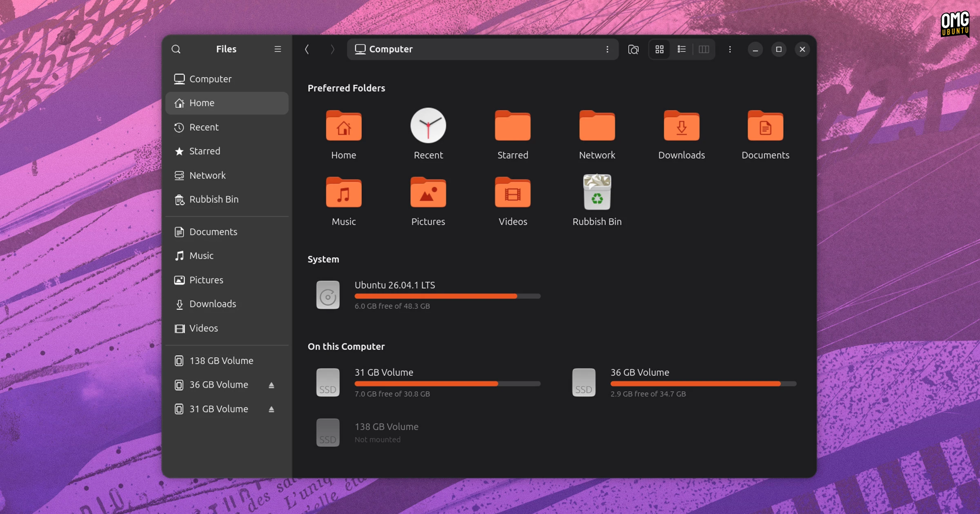Eject the 31 GB Volume from sidebar
Viewport: 980px width, 514px height.
click(x=272, y=409)
